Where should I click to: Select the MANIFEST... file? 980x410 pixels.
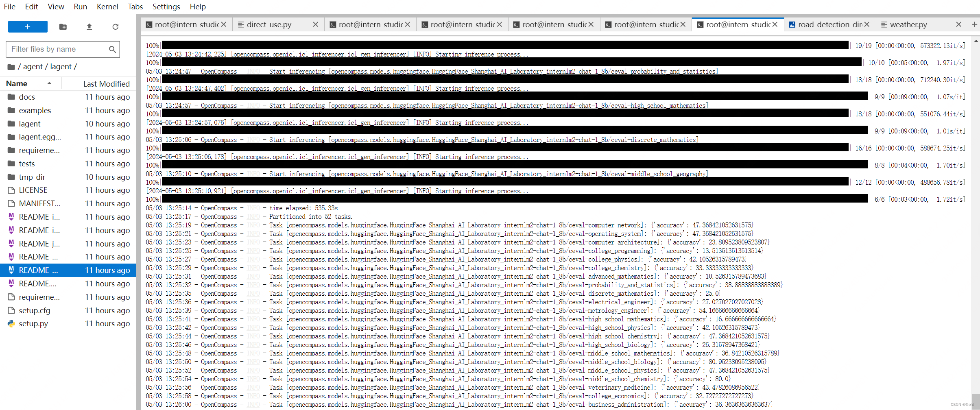point(68,203)
